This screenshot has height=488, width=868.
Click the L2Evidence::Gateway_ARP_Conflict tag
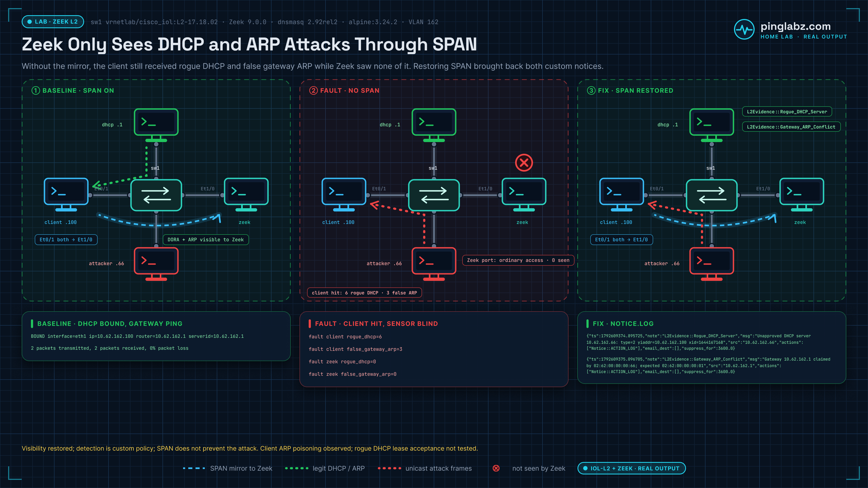791,127
